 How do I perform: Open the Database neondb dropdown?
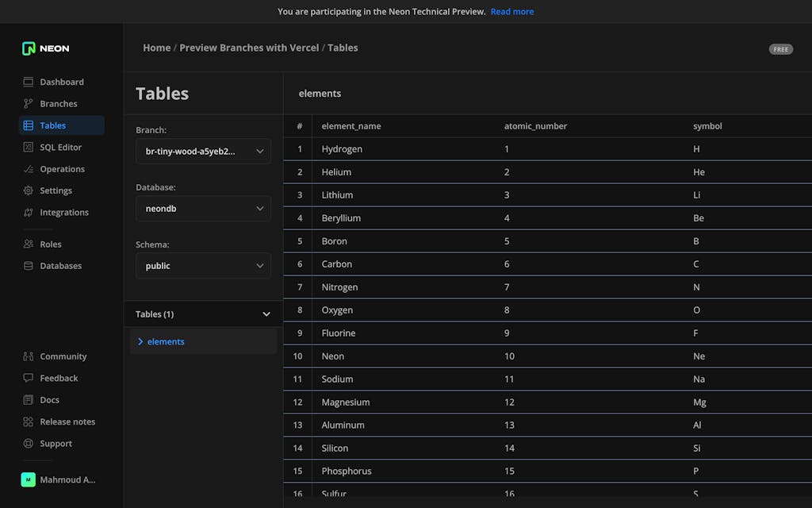203,209
